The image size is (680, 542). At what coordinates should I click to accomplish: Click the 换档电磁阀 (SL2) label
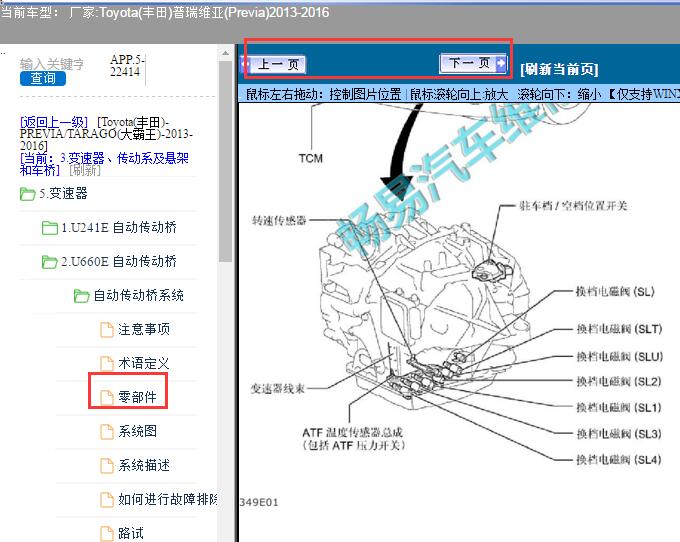click(x=619, y=382)
